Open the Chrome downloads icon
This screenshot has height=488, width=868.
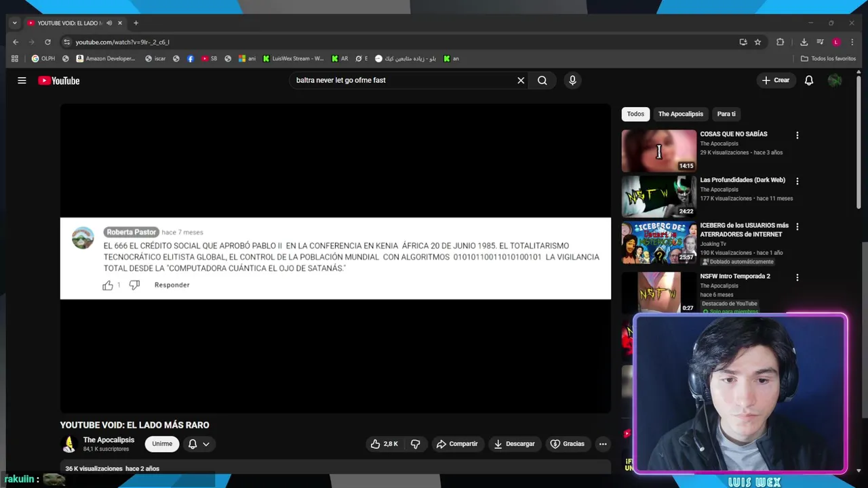pos(804,42)
